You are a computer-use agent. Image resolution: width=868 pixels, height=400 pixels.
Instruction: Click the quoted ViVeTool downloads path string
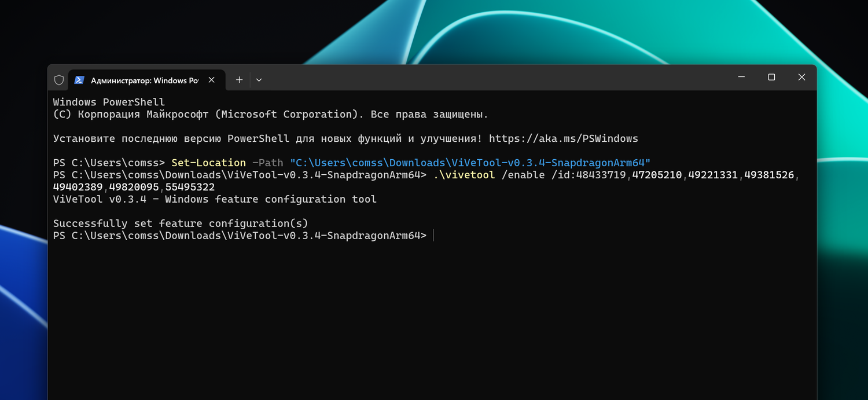[470, 163]
